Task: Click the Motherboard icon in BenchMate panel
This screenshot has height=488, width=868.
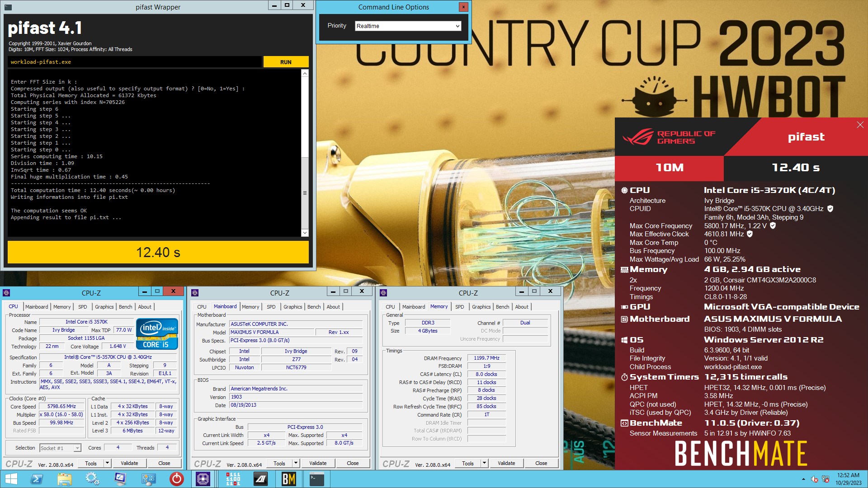Action: [x=624, y=319]
